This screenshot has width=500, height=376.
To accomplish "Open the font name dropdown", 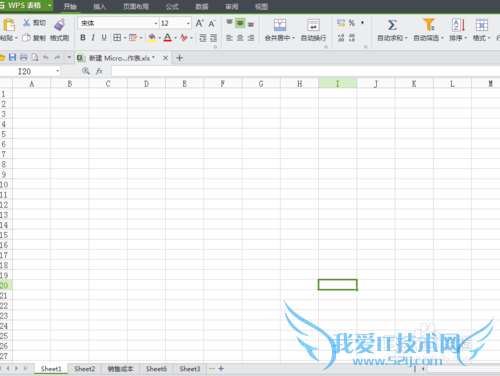I will (156, 24).
